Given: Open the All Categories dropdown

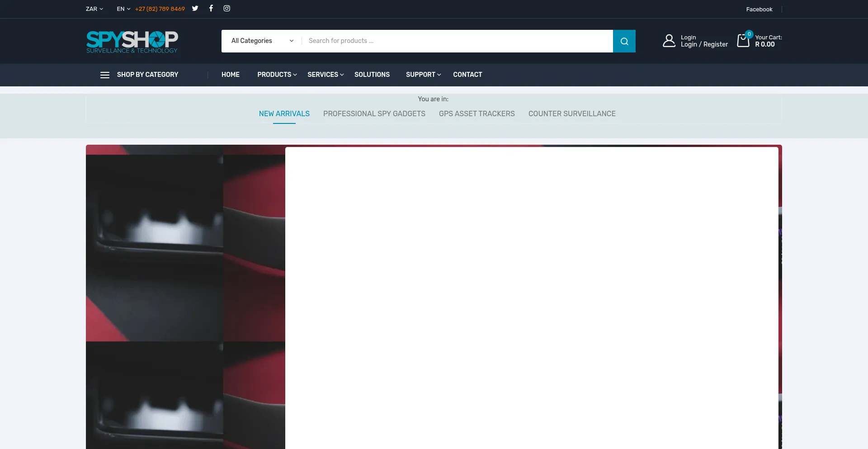Looking at the screenshot, I should pyautogui.click(x=262, y=41).
